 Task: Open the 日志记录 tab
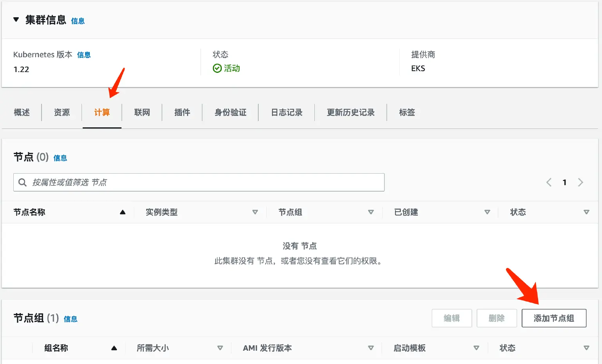click(x=286, y=112)
